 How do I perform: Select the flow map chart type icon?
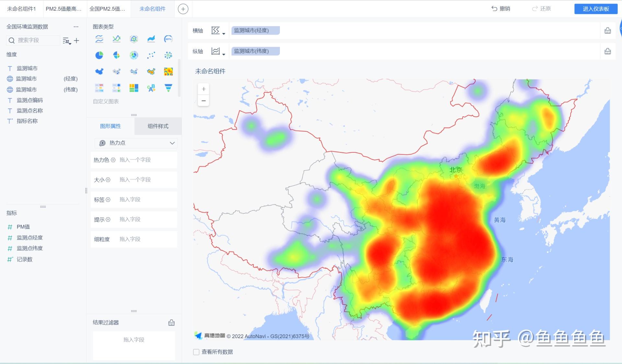click(134, 71)
